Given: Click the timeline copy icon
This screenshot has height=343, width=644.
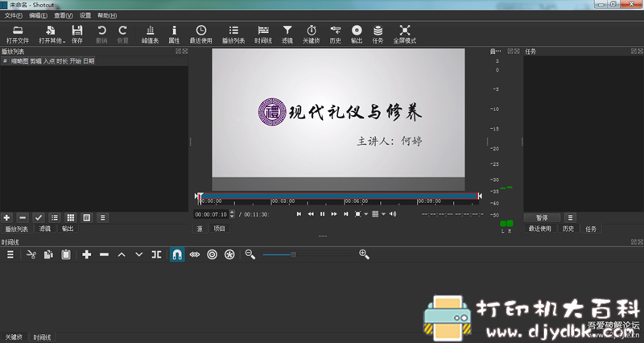Looking at the screenshot, I should tap(48, 254).
